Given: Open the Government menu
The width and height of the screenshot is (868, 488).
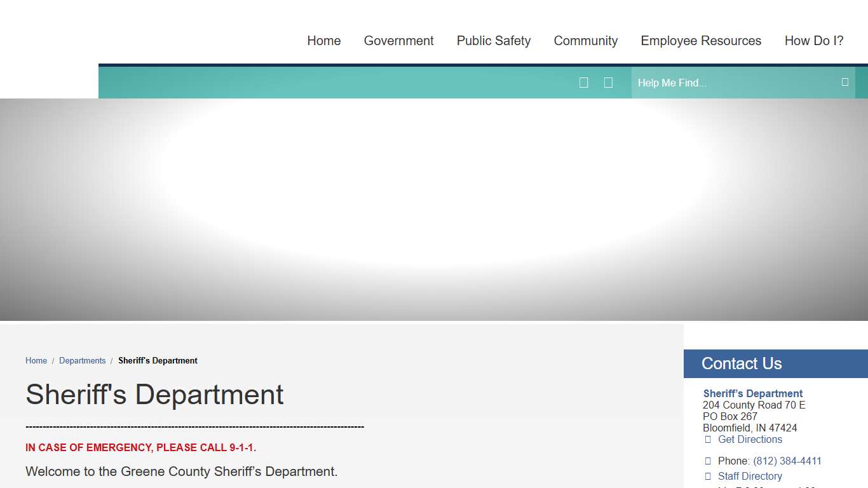Looking at the screenshot, I should (398, 41).
